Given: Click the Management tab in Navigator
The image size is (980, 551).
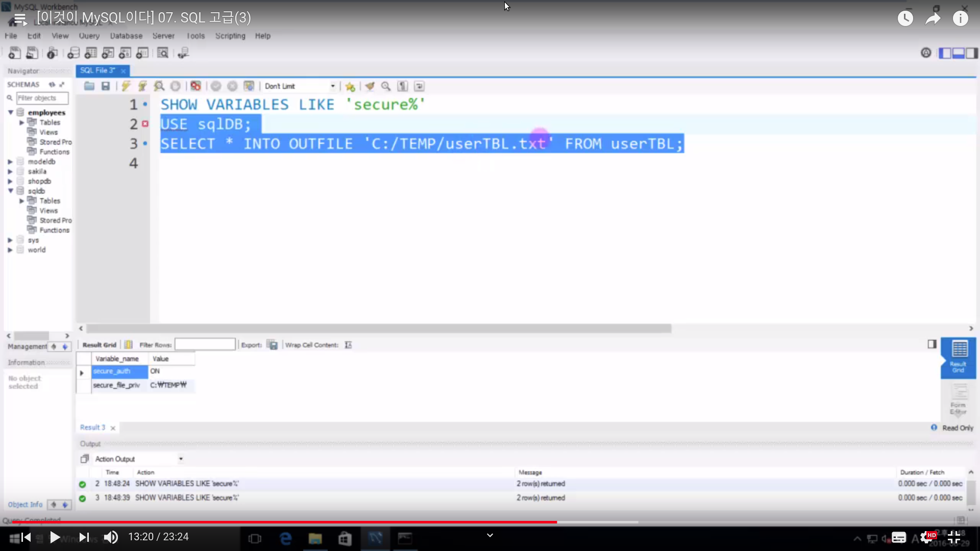Looking at the screenshot, I should coord(27,346).
